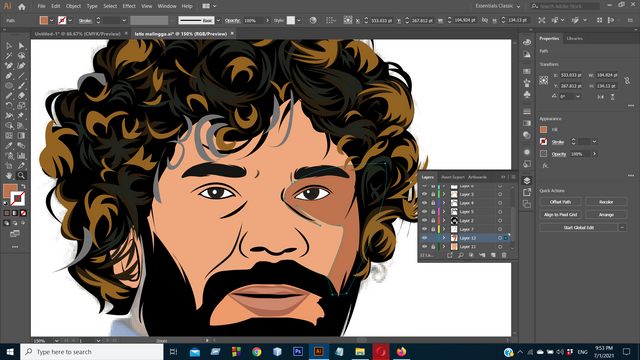Open the Effect menu
The image size is (640, 360).
tap(129, 6)
